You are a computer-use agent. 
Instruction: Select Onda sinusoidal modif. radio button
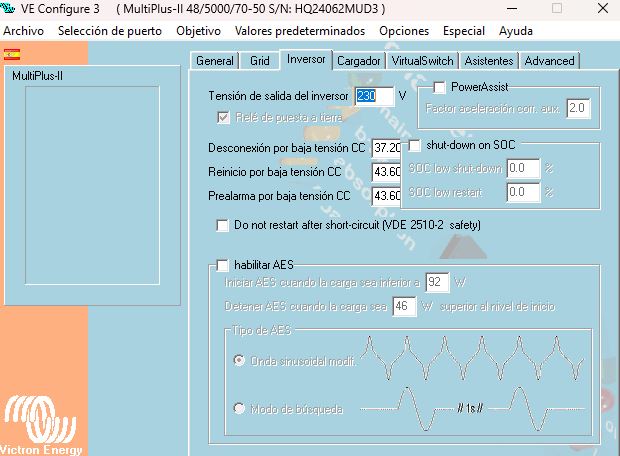click(239, 361)
